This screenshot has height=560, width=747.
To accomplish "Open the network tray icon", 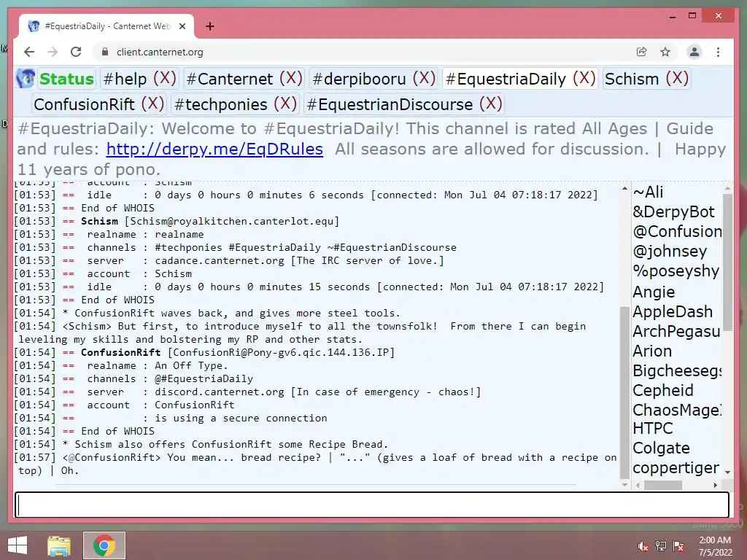I will click(661, 546).
